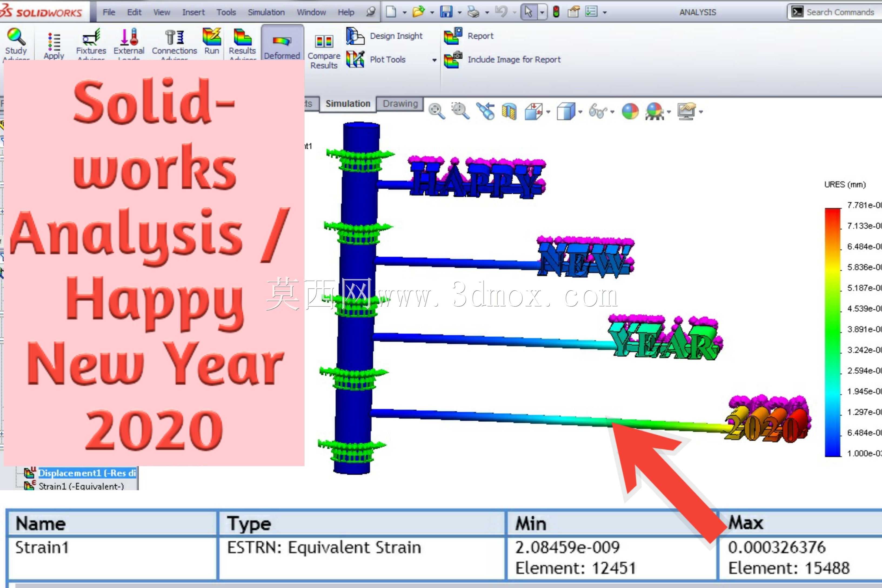
Task: Switch to the Drawing tab
Action: pyautogui.click(x=400, y=103)
